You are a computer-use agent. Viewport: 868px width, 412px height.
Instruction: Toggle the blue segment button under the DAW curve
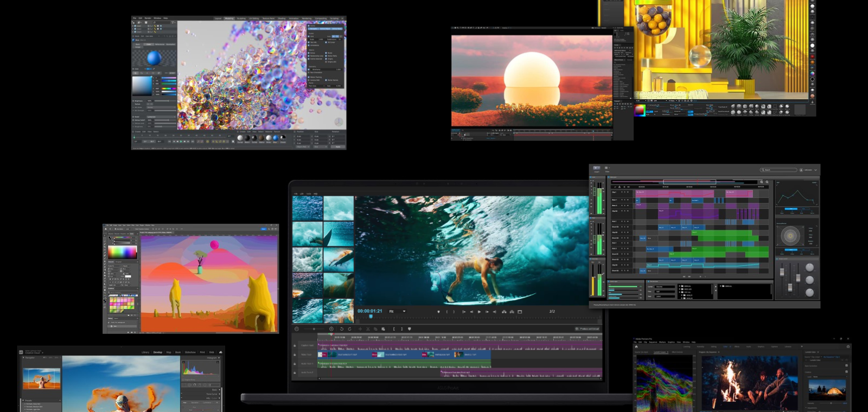point(791,209)
